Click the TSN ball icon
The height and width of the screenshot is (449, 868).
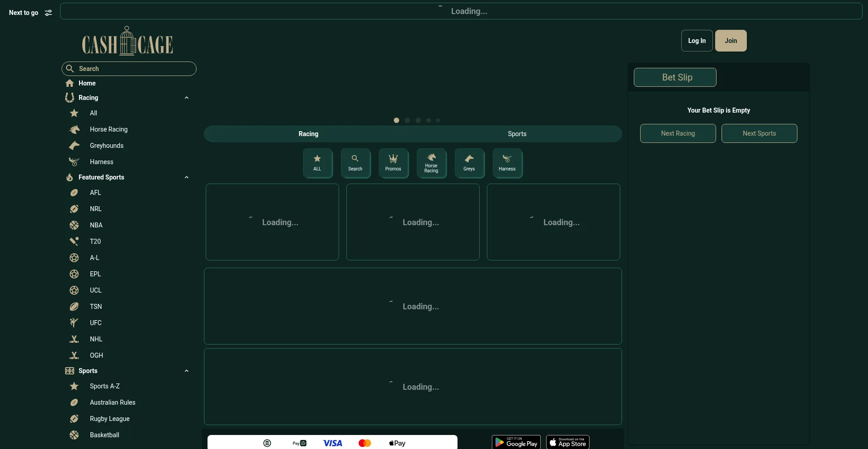tap(74, 307)
